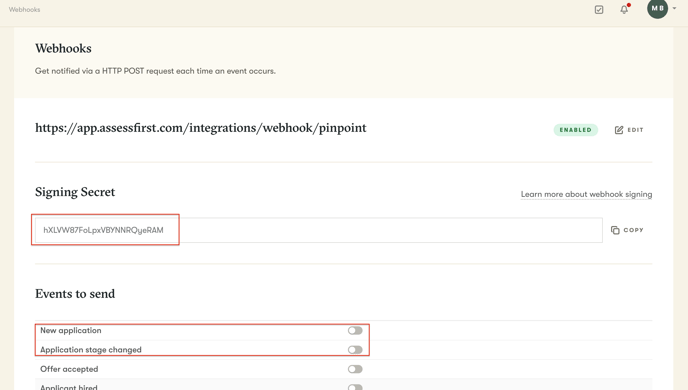Open the tasks checklist icon
The image size is (688, 390).
tap(599, 10)
